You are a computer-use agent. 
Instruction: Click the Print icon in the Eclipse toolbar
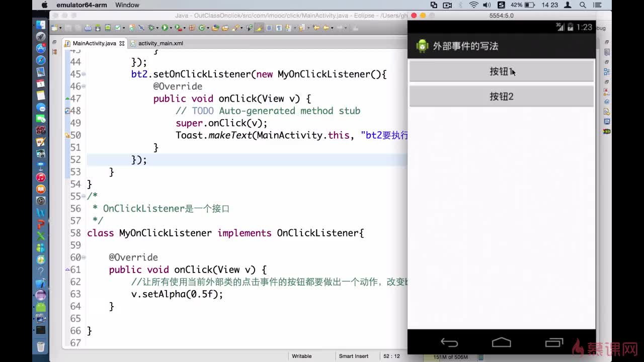88,28
